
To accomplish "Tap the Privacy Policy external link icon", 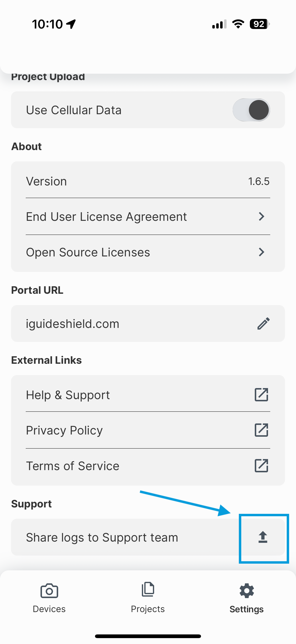I will click(261, 430).
